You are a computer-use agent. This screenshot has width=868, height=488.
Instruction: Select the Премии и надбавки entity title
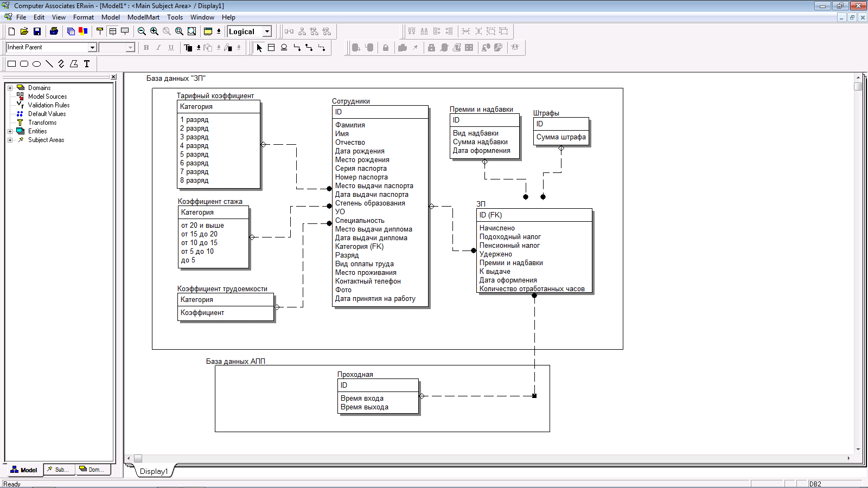tap(481, 109)
